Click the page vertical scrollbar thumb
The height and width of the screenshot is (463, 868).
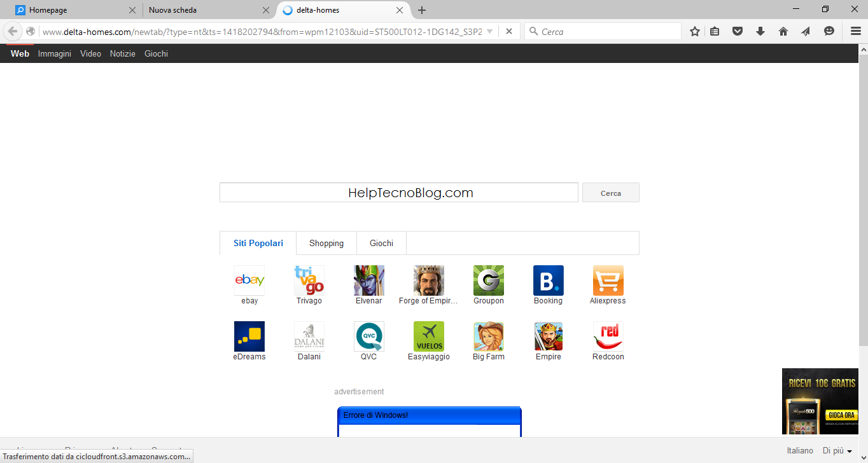tap(863, 200)
